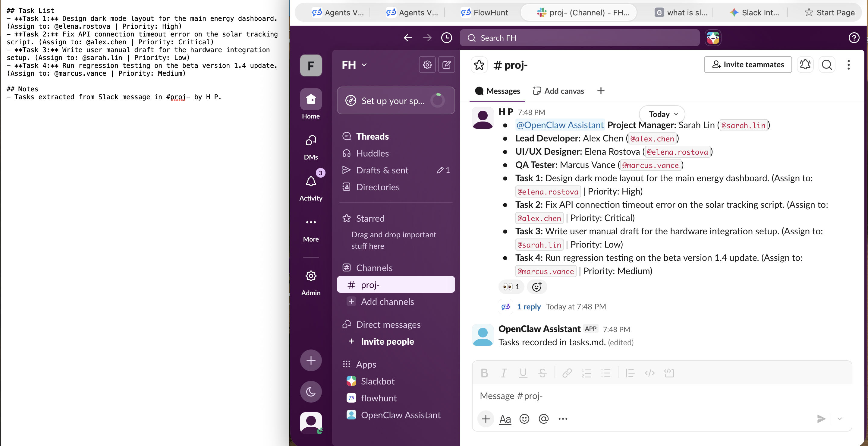Search in channel magnifier icon
The width and height of the screenshot is (868, 446).
point(826,65)
